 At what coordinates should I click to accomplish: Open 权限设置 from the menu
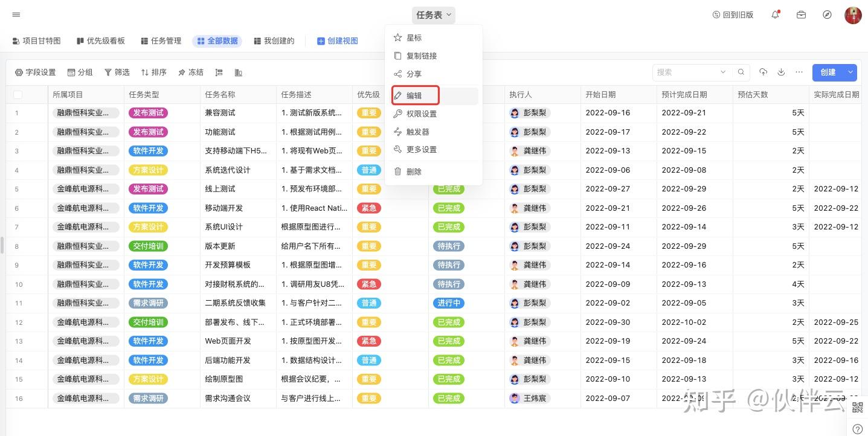coord(434,114)
